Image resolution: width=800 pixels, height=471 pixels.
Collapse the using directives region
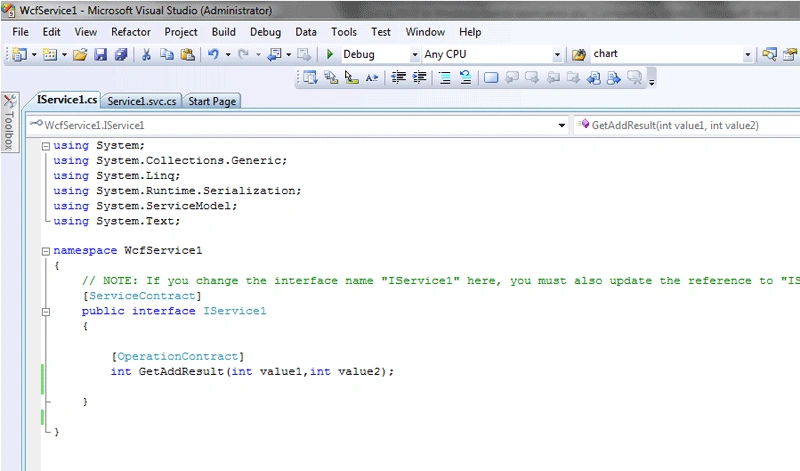[x=45, y=146]
